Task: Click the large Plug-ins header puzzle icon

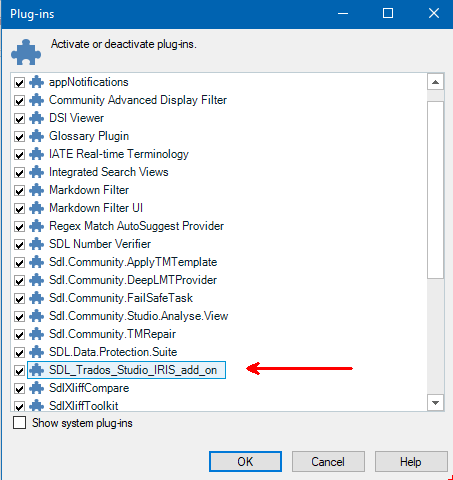Action: pos(26,52)
